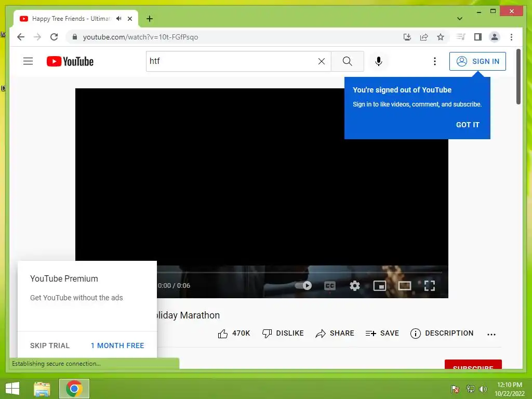
Task: Reload the page with the refresh icon
Action: 54,37
